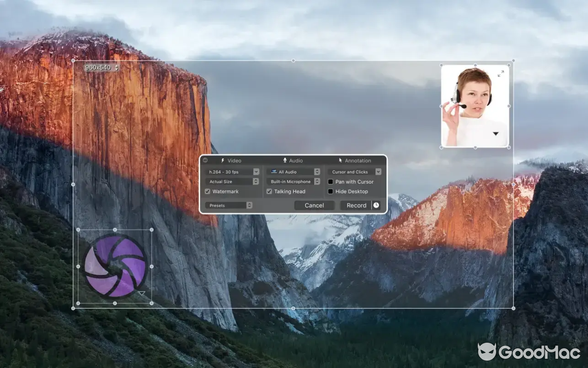Click the computer icon in the All Audio selector
The height and width of the screenshot is (368, 588).
coord(274,172)
